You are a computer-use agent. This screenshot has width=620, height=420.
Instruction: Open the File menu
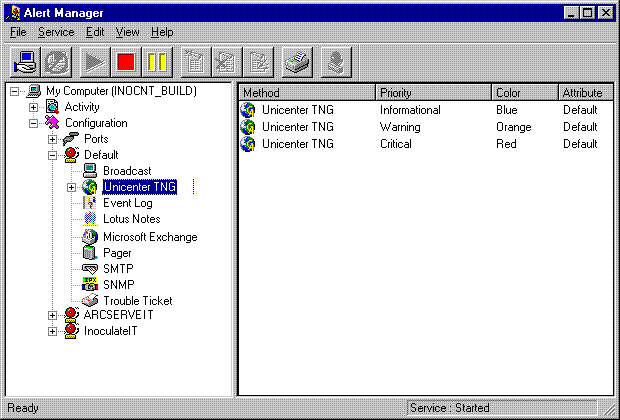tap(18, 32)
